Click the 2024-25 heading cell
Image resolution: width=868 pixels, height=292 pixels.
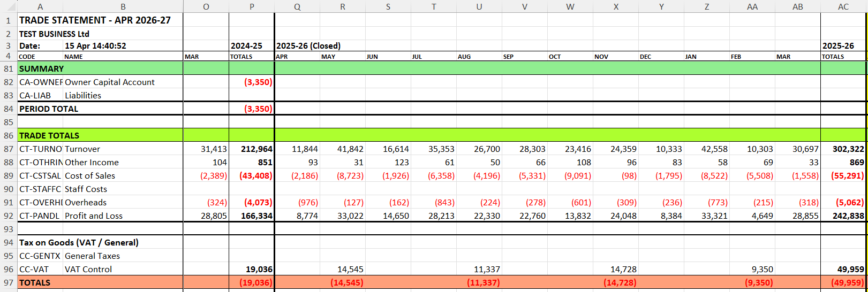246,46
